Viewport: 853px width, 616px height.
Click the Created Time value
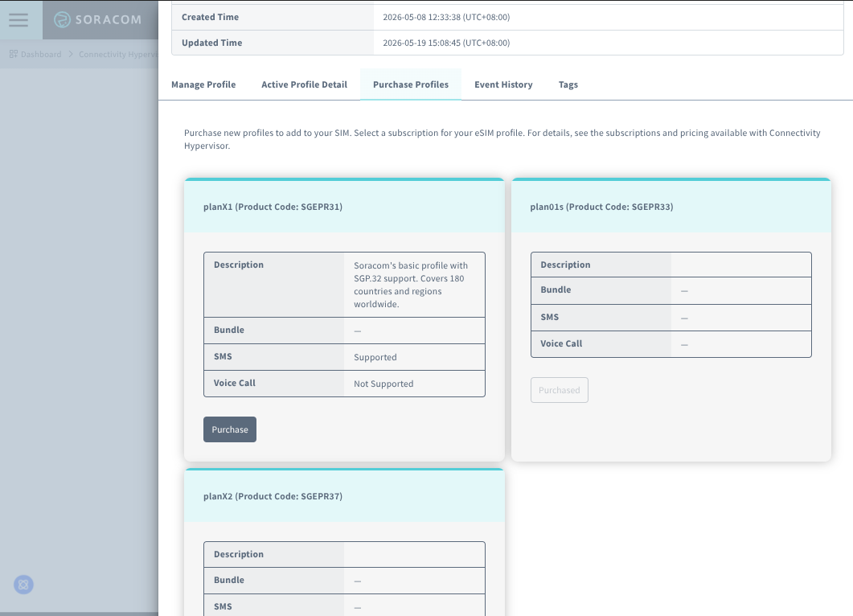pos(446,17)
